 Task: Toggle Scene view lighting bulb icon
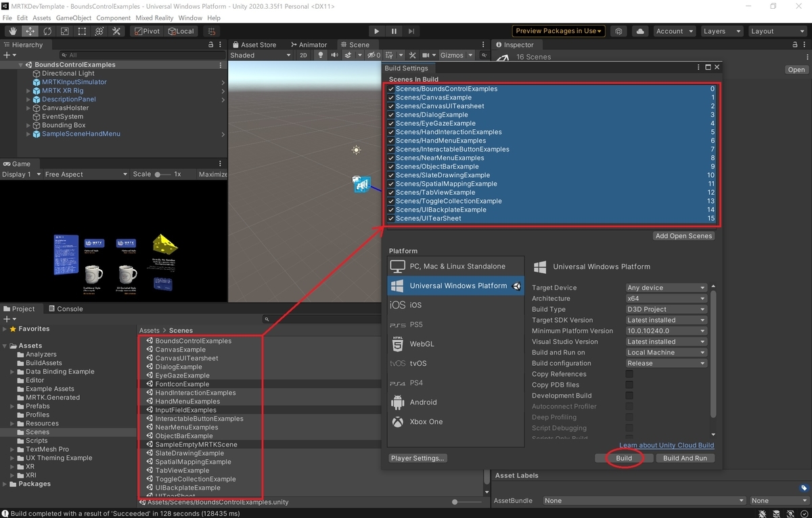tap(321, 55)
